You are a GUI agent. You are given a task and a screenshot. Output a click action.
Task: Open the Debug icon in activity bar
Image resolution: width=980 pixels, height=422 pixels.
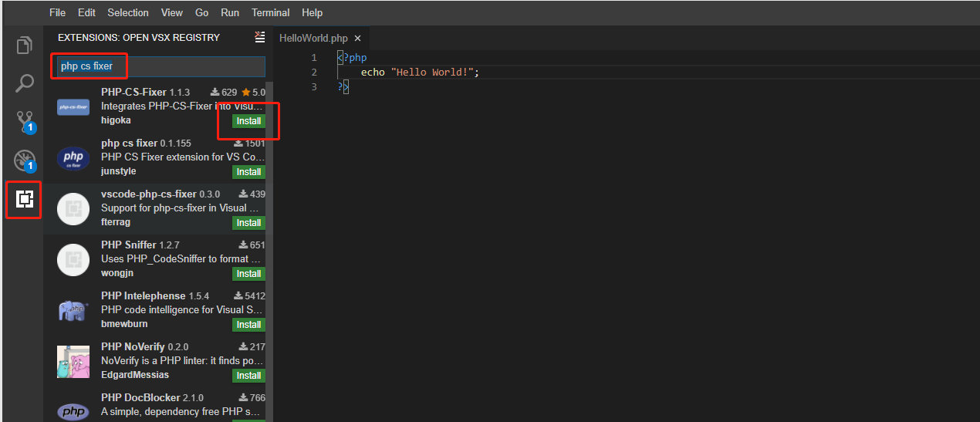coord(25,160)
